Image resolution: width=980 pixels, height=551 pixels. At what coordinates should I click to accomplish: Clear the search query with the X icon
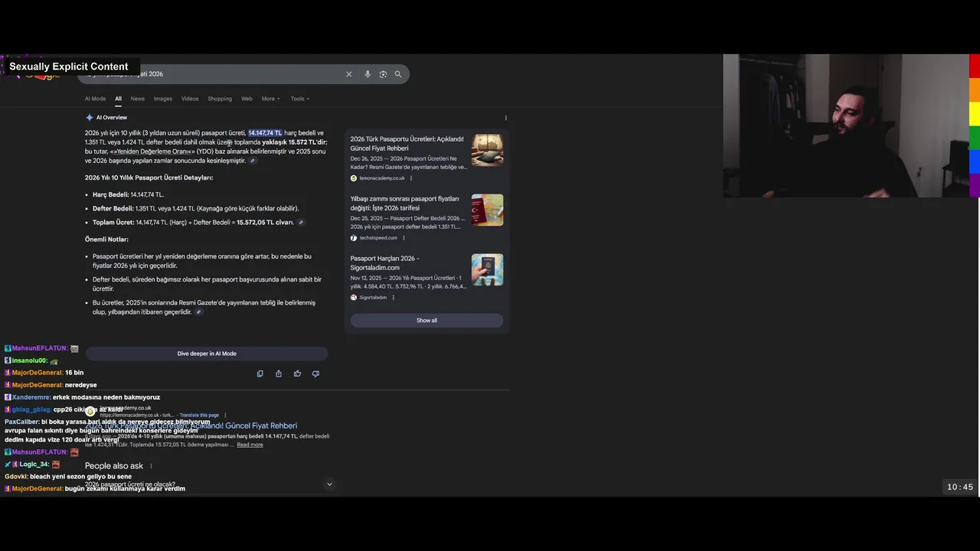(348, 74)
